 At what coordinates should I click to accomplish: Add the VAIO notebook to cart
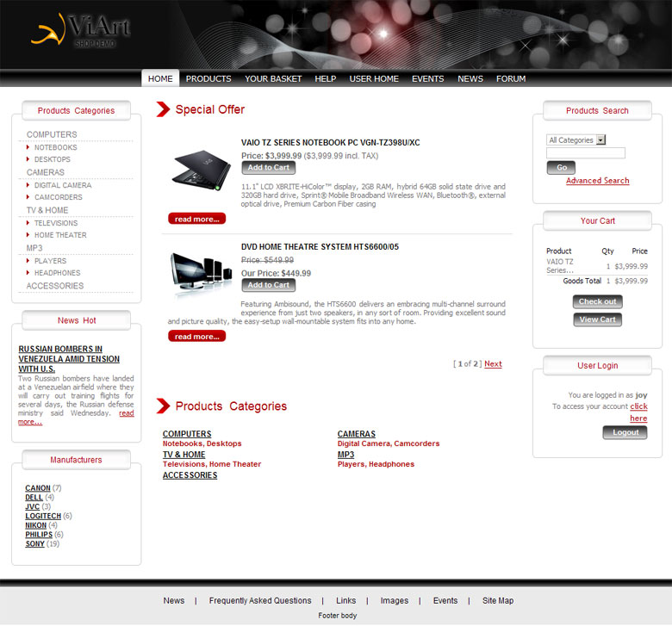tap(268, 168)
